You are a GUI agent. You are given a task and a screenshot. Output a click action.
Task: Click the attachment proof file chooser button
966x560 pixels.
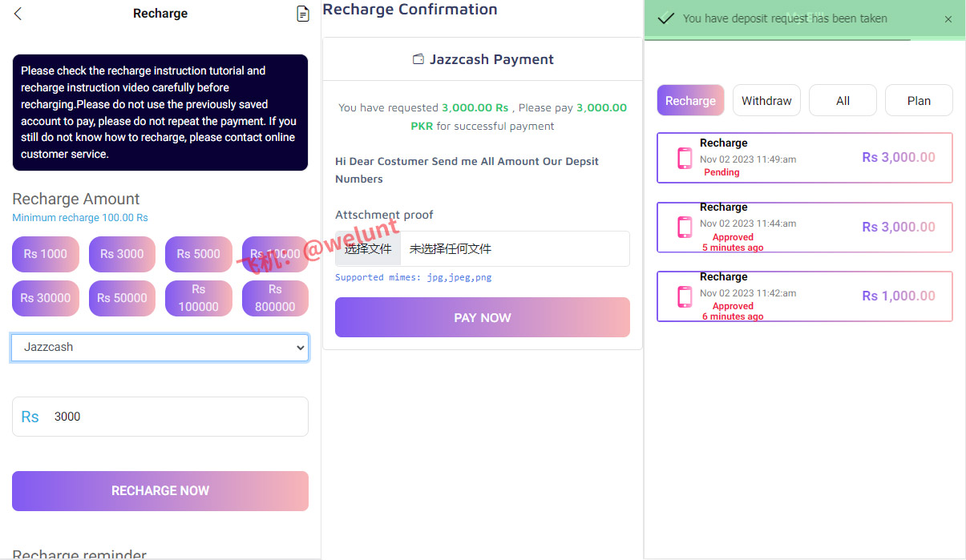(368, 249)
